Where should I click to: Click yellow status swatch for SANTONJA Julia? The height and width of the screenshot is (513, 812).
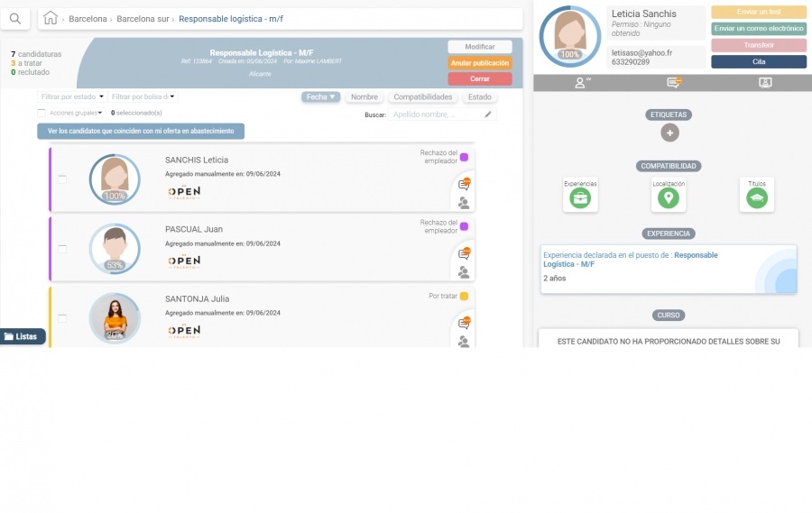[x=464, y=296]
